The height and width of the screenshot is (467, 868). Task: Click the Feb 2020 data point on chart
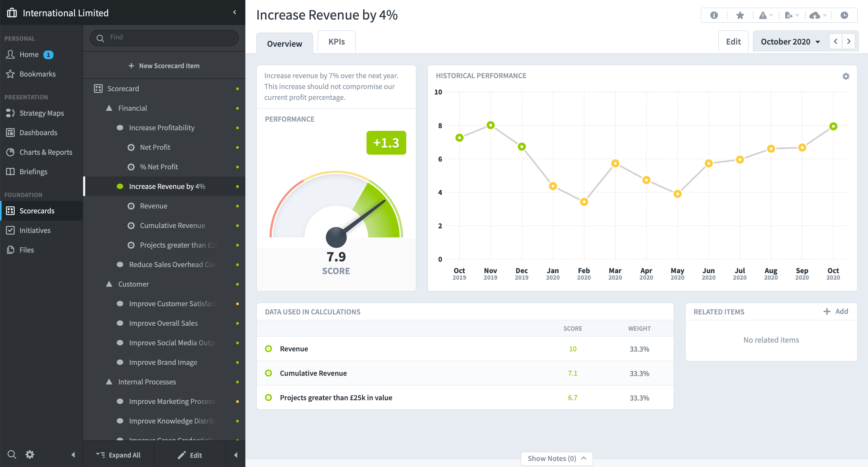click(x=584, y=202)
